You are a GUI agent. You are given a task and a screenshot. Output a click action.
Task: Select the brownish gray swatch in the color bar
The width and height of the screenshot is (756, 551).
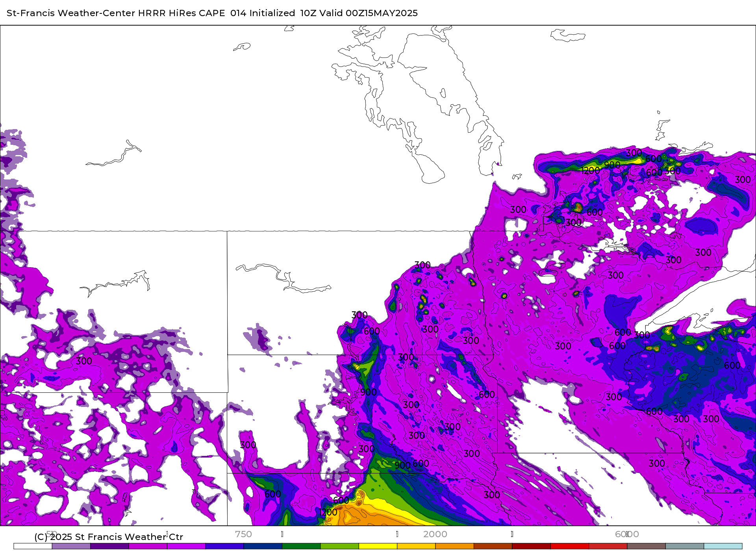coord(646,546)
